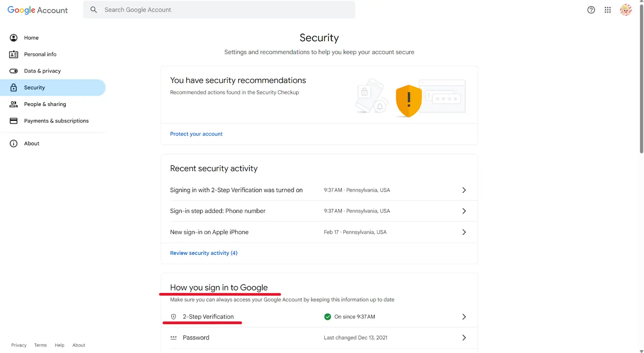Click the Personal info card icon
Viewport: 644px width, 353px height.
[x=14, y=54]
